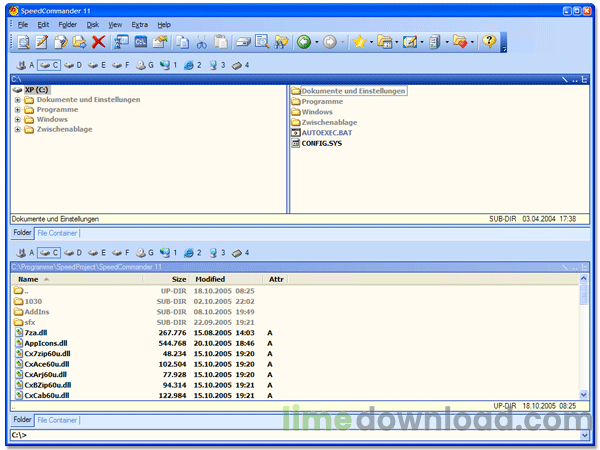The width and height of the screenshot is (600, 450).
Task: Expand the Dokumente und Einstellungen tree node
Action: point(18,100)
